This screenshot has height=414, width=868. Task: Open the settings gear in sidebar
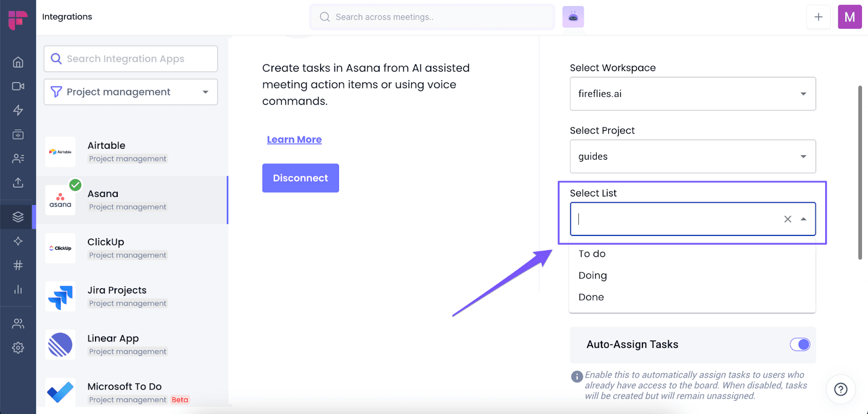tap(18, 348)
